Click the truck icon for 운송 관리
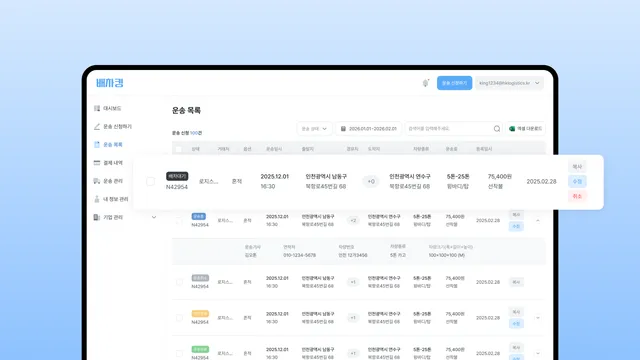640x360 pixels. 97,181
